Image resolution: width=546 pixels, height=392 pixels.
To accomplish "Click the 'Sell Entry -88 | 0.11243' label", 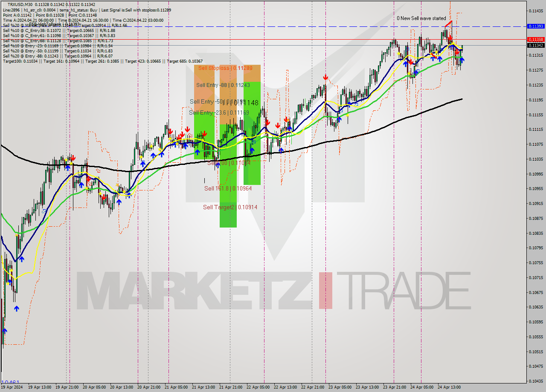I will 223,85.
